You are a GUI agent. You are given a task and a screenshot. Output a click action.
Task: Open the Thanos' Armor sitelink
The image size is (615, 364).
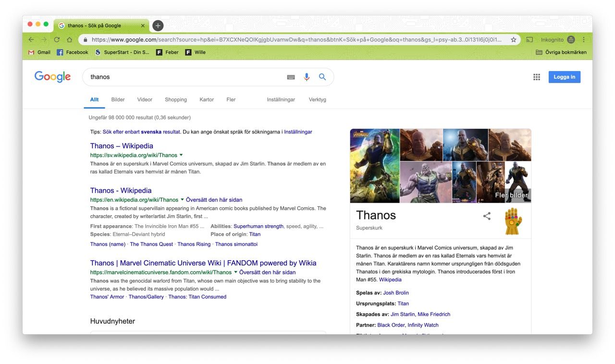pyautogui.click(x=107, y=297)
